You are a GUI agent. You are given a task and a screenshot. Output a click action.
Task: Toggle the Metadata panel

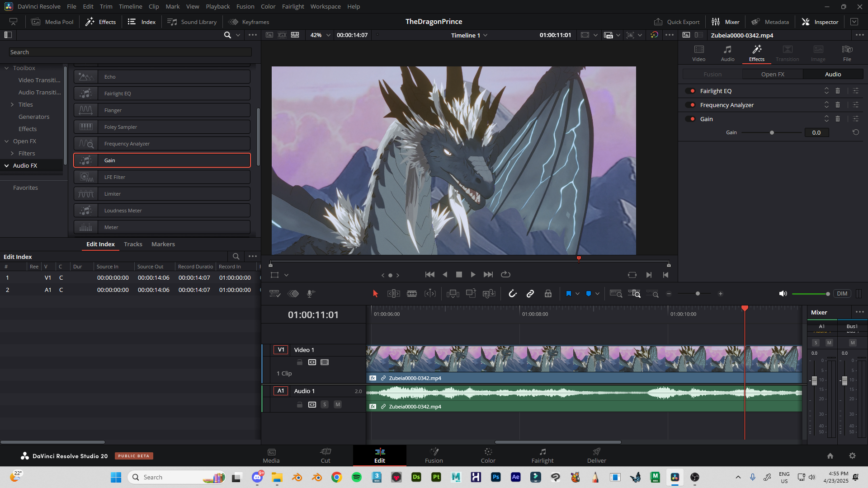(770, 22)
